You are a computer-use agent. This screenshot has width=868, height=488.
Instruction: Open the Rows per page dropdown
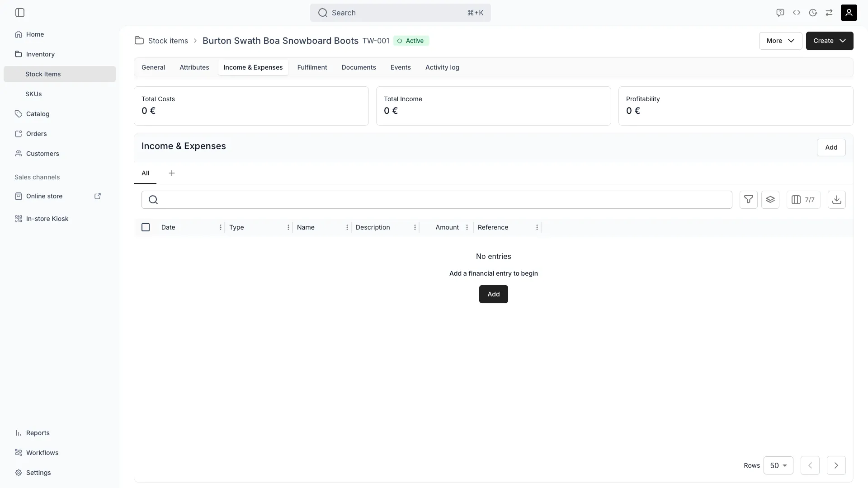pyautogui.click(x=778, y=465)
